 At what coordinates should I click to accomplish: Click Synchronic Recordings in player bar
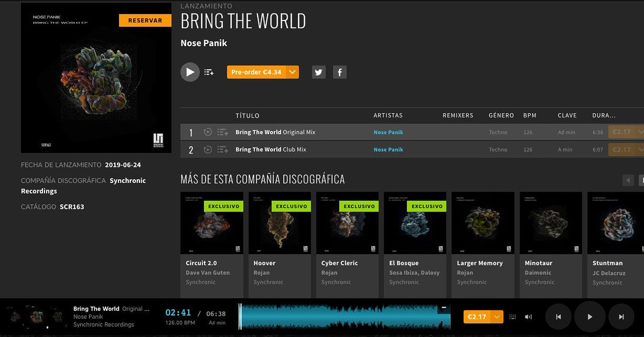[x=104, y=325]
